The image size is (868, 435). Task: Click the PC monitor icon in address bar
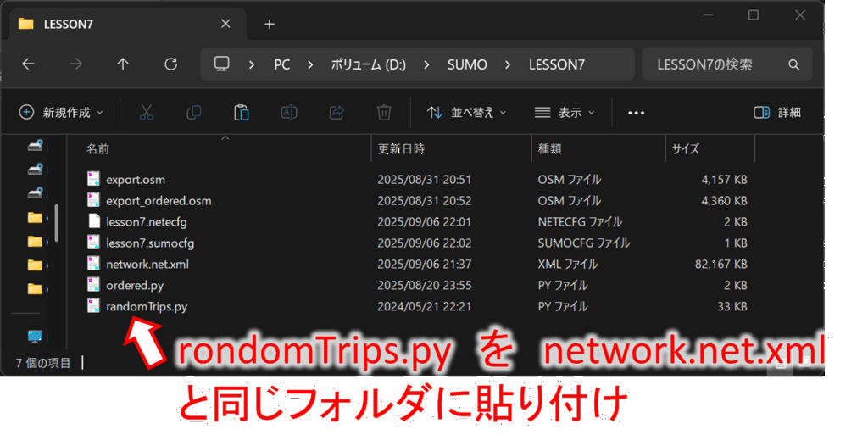[x=222, y=64]
